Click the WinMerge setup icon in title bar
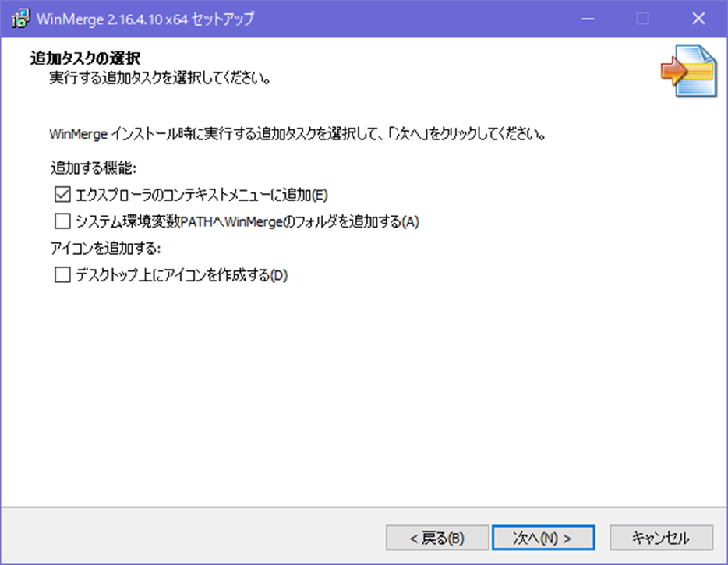 (x=21, y=19)
